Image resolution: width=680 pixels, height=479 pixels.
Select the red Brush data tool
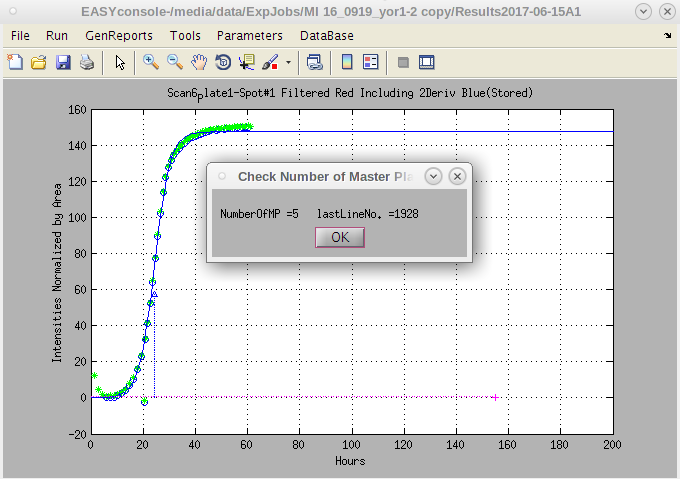point(270,62)
